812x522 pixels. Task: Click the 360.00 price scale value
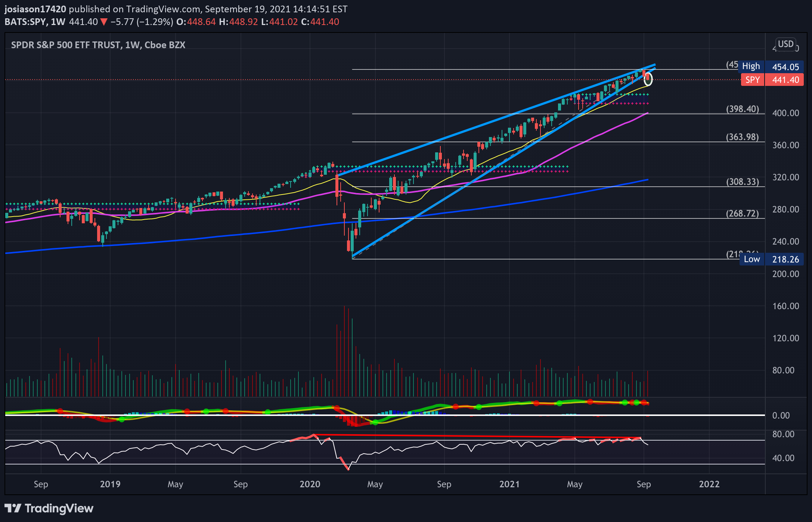click(x=785, y=145)
